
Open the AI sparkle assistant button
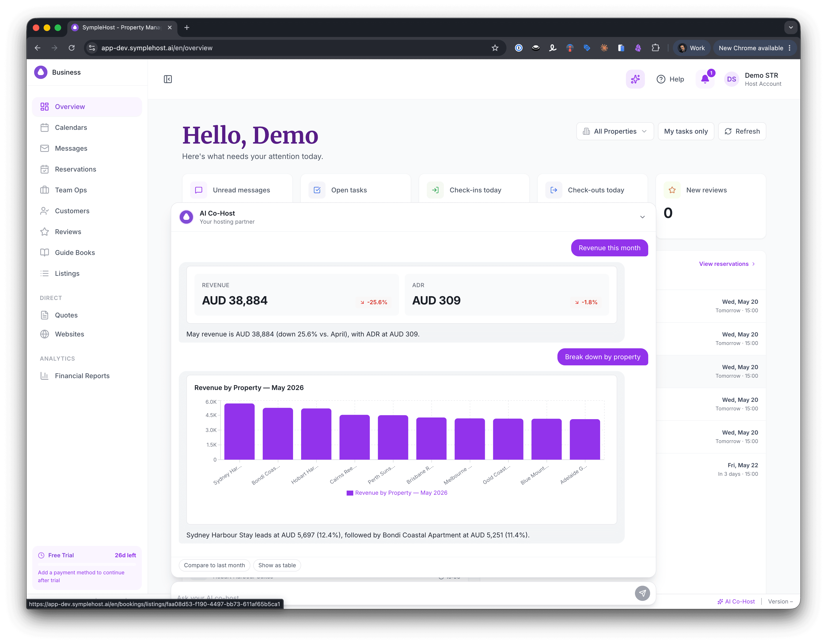[635, 79]
